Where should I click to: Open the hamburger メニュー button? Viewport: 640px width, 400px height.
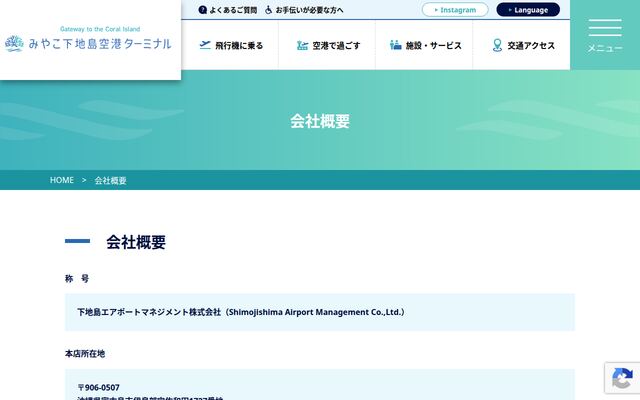(605, 35)
